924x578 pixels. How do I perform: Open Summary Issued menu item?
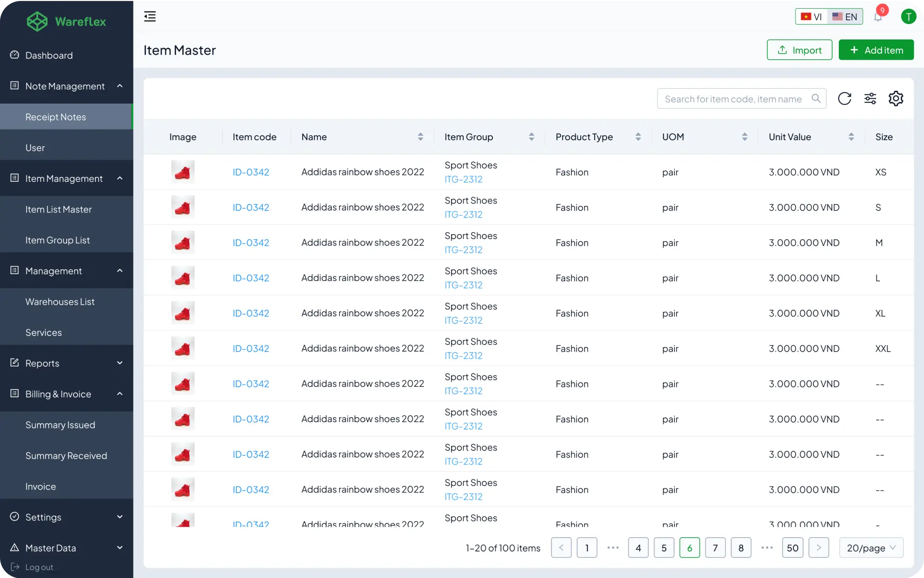click(67, 425)
